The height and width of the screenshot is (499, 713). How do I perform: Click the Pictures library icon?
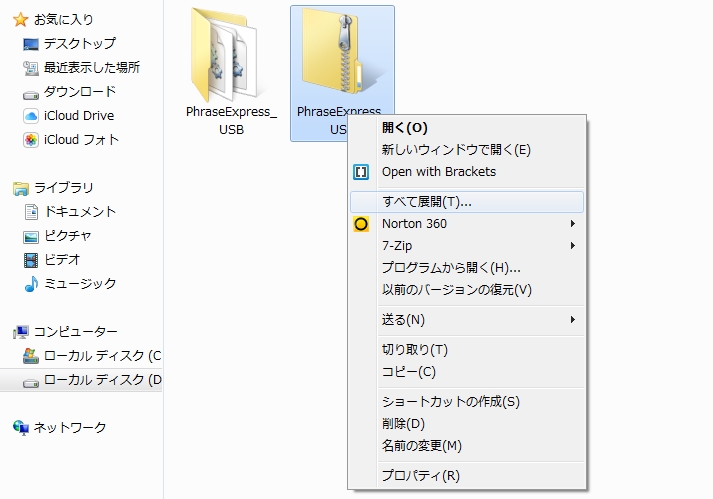click(31, 237)
